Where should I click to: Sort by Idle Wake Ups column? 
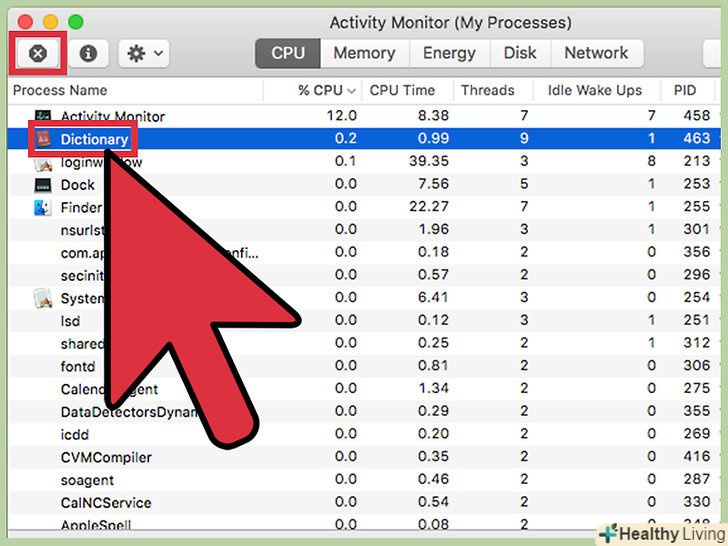[x=595, y=90]
